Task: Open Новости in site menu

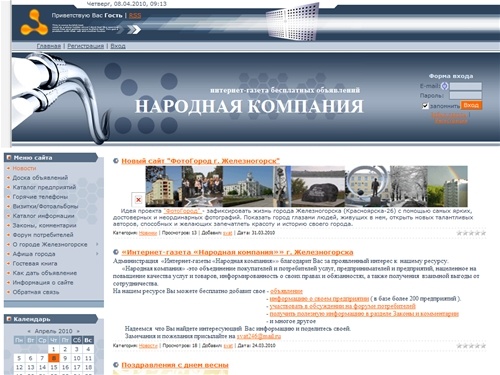Action: click(x=24, y=168)
